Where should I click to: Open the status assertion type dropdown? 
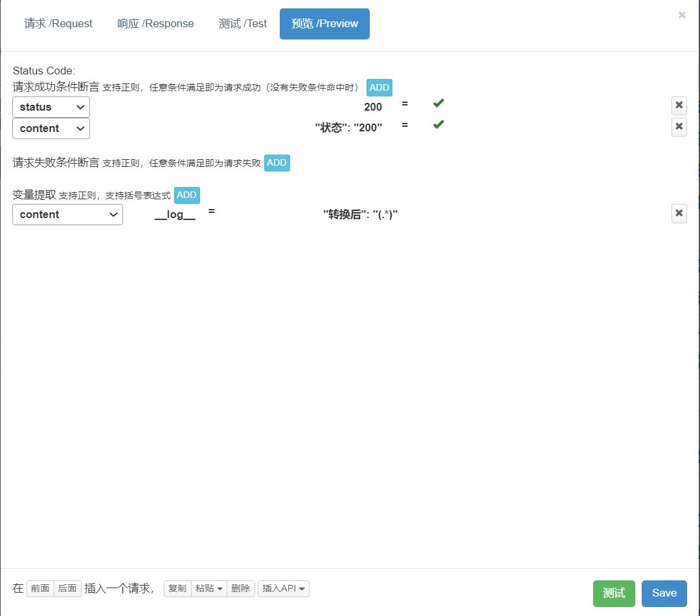pyautogui.click(x=51, y=107)
